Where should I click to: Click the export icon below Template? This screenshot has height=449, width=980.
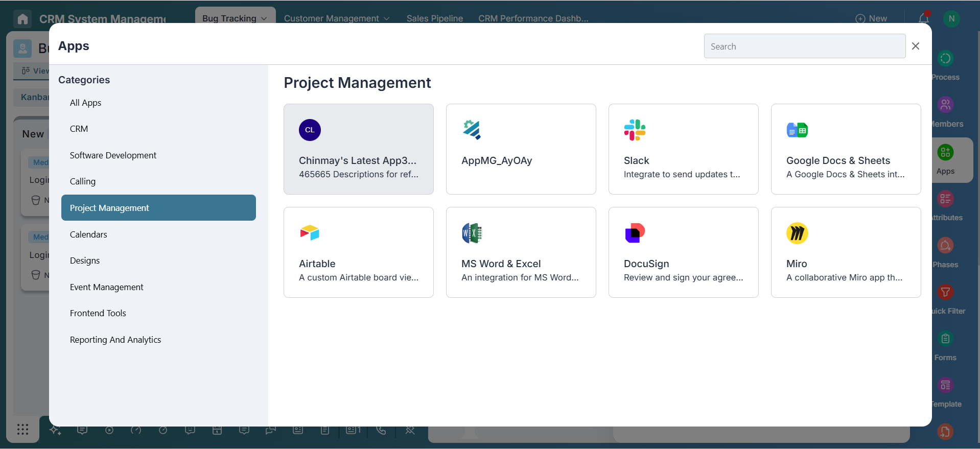945,432
